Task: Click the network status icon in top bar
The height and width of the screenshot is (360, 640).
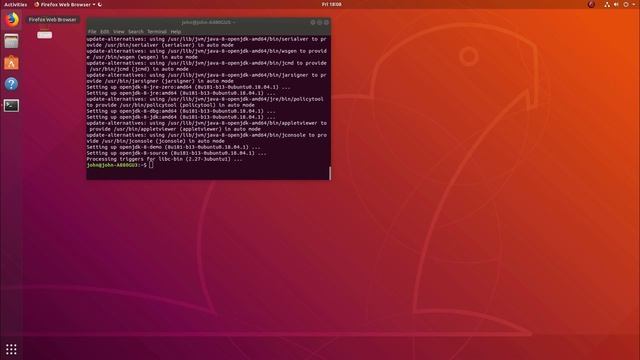Action: (607, 4)
